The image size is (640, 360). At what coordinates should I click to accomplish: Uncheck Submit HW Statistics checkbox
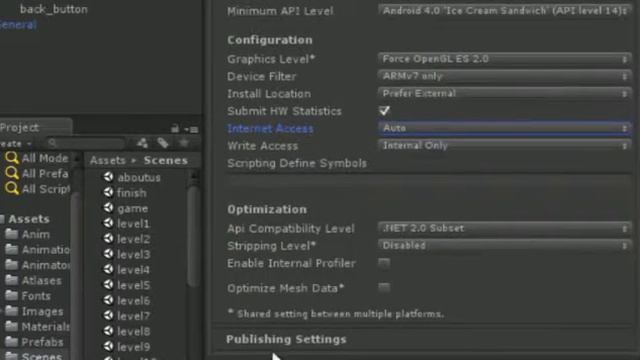384,111
